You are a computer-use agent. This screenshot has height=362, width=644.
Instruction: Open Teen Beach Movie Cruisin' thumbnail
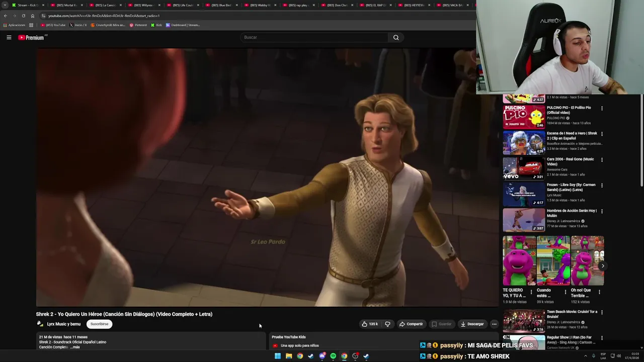pyautogui.click(x=524, y=321)
